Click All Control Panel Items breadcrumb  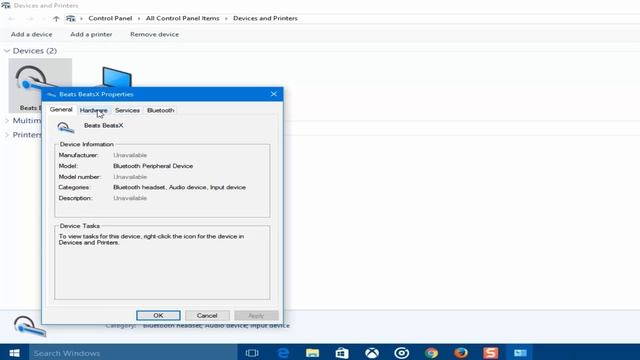click(182, 18)
